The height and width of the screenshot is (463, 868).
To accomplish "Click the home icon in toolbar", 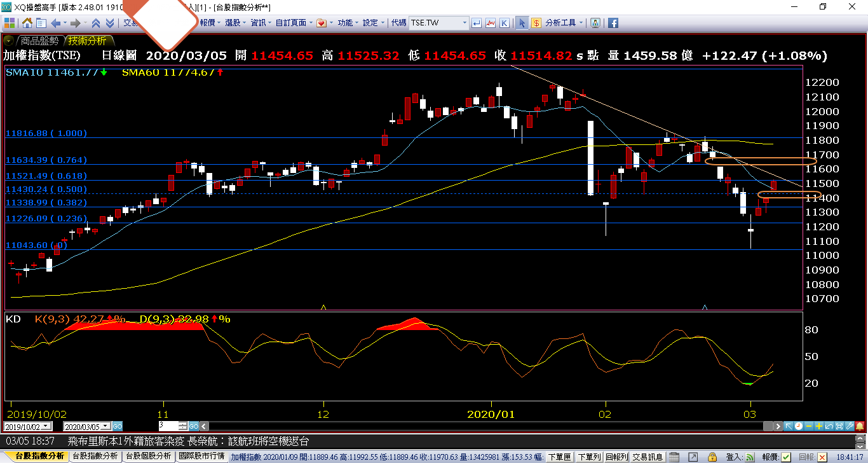I will pos(27,23).
